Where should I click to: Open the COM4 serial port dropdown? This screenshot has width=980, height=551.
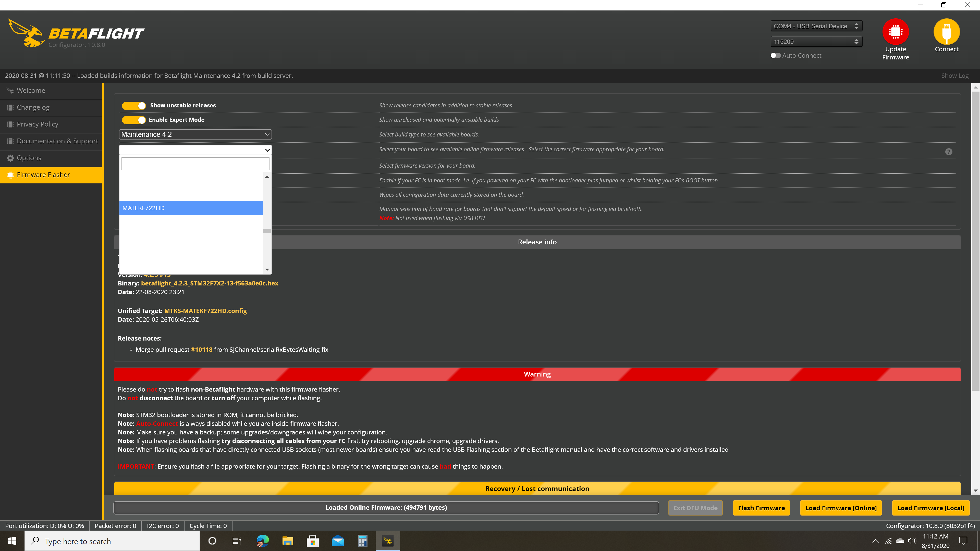point(816,26)
